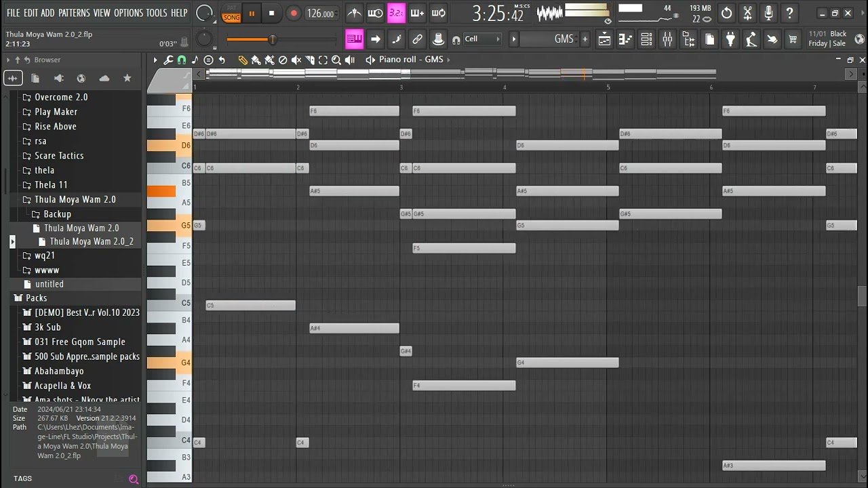
Task: Open the TOOLS menu
Action: [157, 13]
